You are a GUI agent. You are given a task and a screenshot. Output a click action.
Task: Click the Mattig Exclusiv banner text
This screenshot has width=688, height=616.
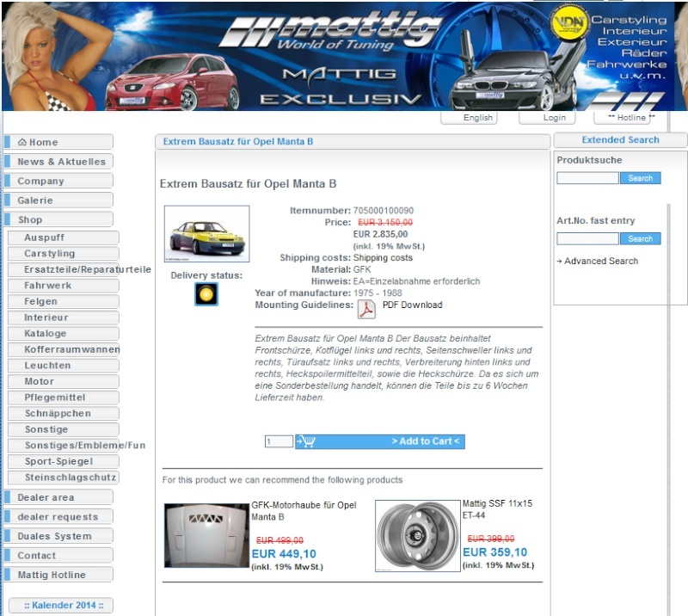[340, 87]
